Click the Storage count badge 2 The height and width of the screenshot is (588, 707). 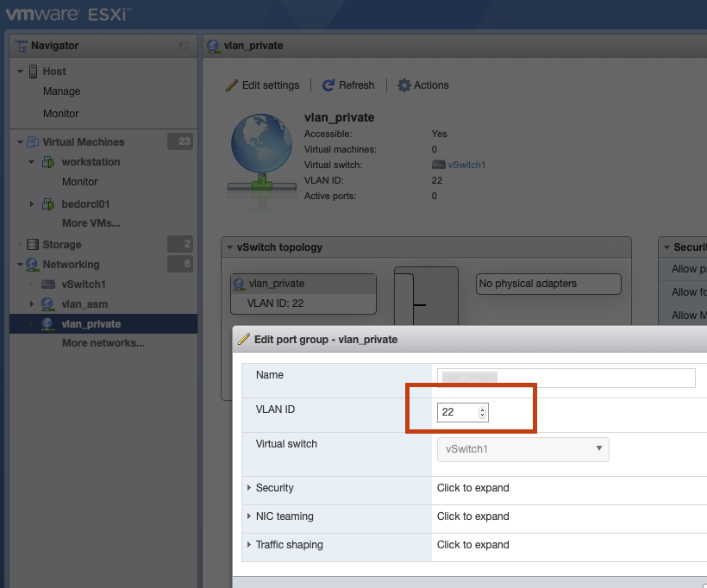point(180,244)
